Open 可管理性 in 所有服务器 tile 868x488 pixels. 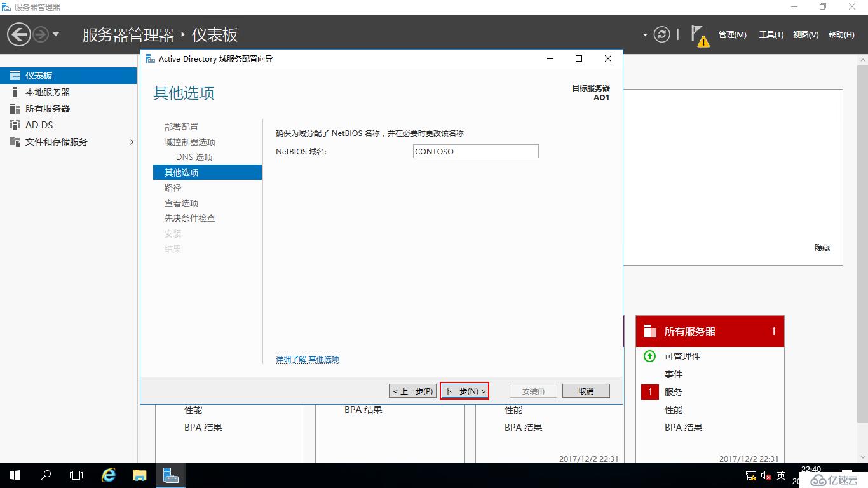point(682,356)
